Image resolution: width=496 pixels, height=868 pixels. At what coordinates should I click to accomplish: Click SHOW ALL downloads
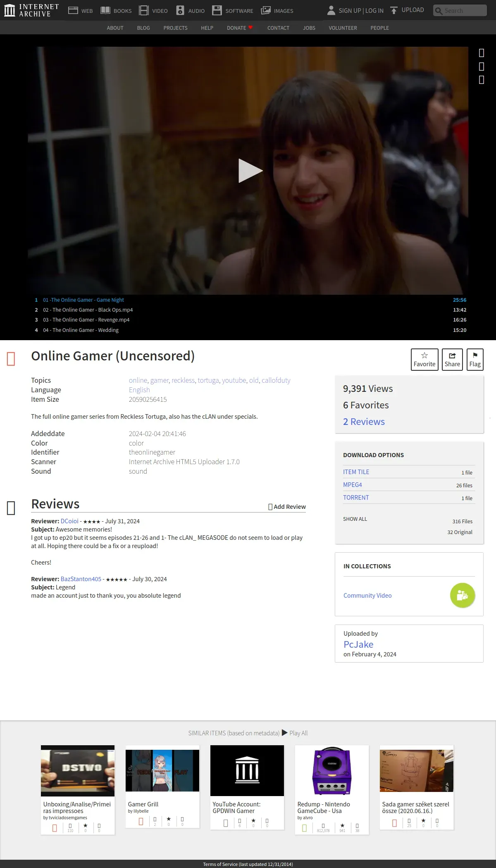[355, 519]
